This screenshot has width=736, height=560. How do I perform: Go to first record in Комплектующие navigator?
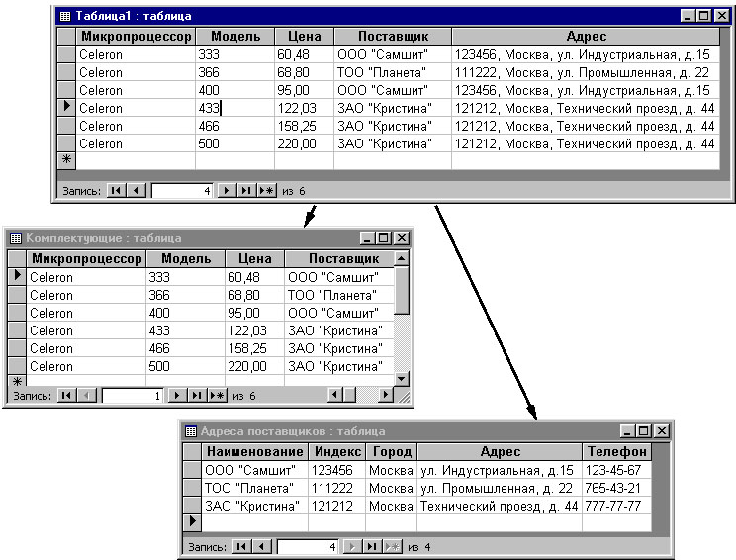(x=66, y=395)
